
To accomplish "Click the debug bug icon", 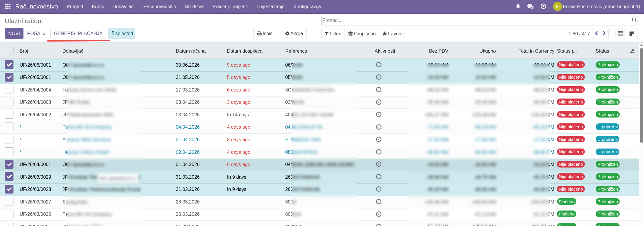I will coord(518,6).
